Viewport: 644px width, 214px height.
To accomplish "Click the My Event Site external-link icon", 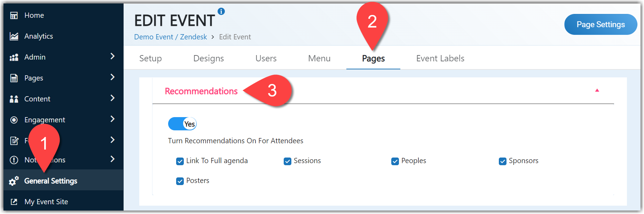I will pyautogui.click(x=14, y=202).
